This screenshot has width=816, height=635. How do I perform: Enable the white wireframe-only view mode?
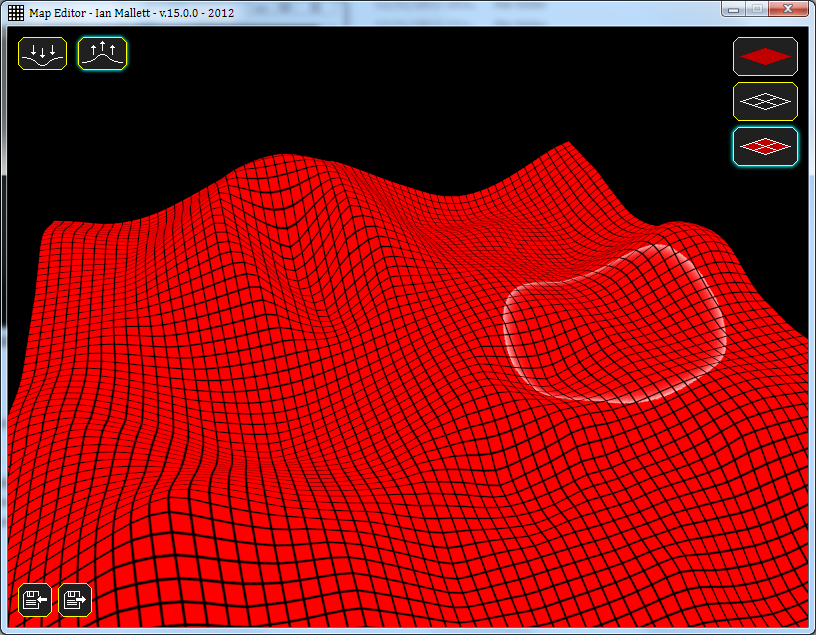(x=765, y=101)
